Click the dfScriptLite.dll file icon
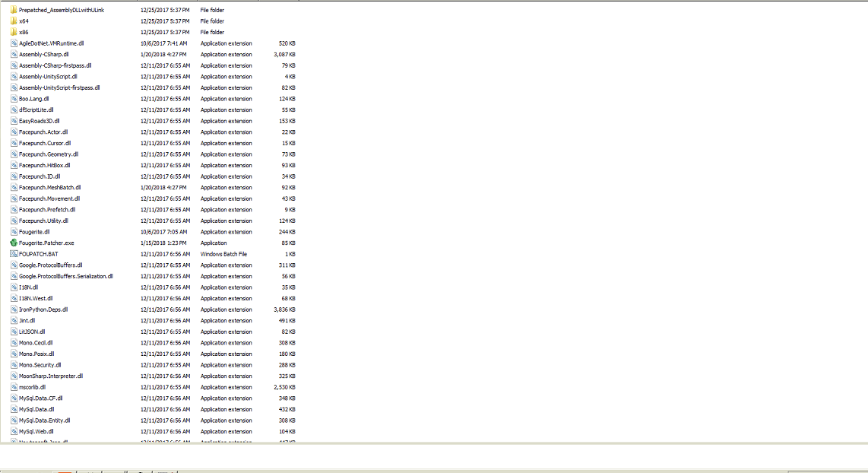Viewport: 868px width, 473px height. pos(14,110)
